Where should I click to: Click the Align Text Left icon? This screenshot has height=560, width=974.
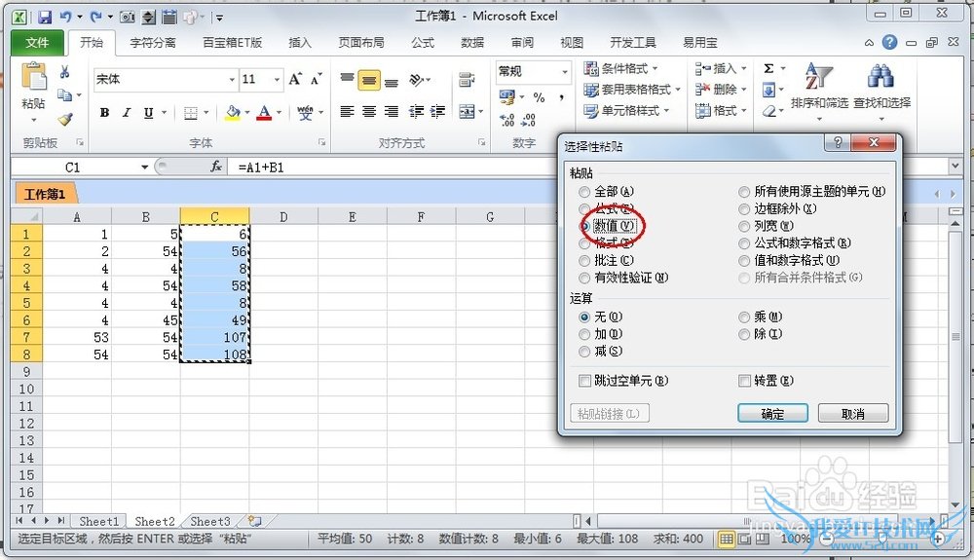click(x=348, y=112)
